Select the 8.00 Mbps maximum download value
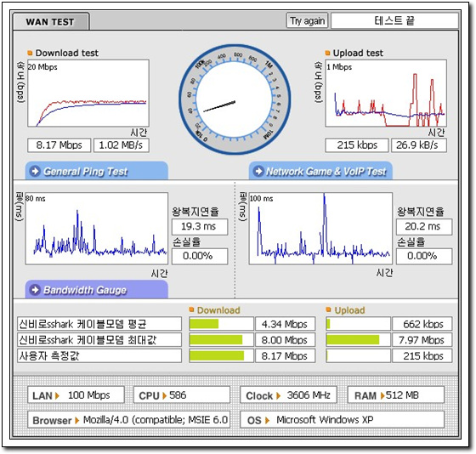Screen dimensions: 476x454 click(x=286, y=340)
